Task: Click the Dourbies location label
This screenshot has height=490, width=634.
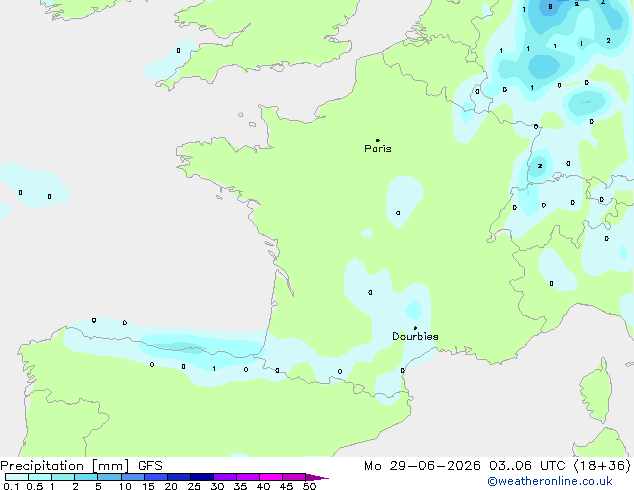Action: click(x=415, y=336)
